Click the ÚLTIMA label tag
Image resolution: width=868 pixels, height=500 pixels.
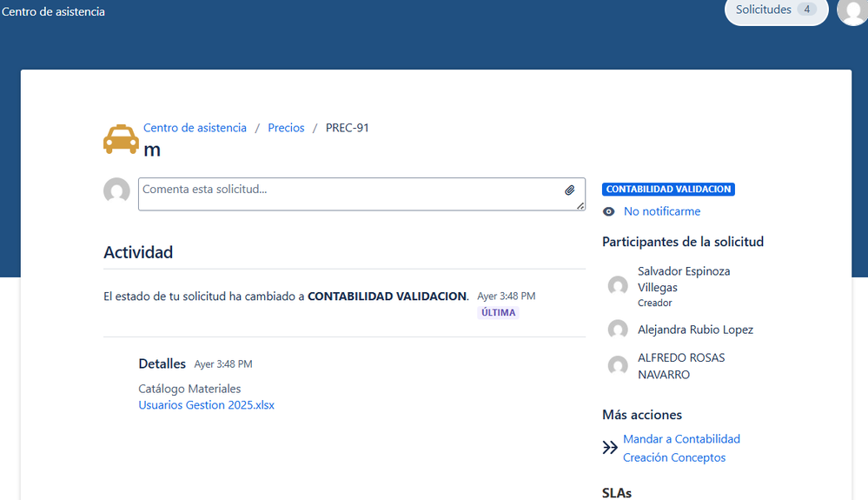[498, 313]
